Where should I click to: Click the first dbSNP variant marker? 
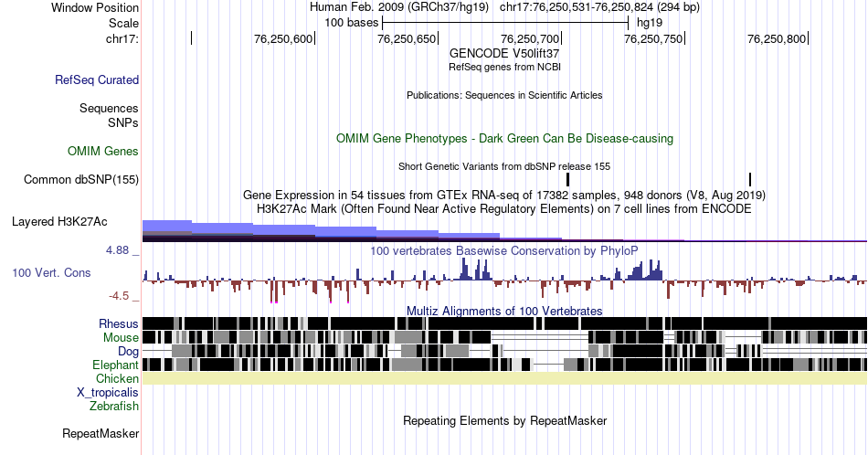568,179
